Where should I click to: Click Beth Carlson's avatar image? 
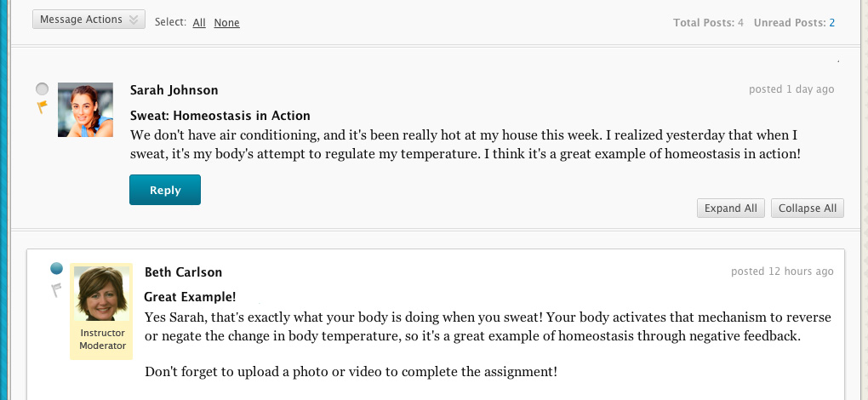click(100, 294)
